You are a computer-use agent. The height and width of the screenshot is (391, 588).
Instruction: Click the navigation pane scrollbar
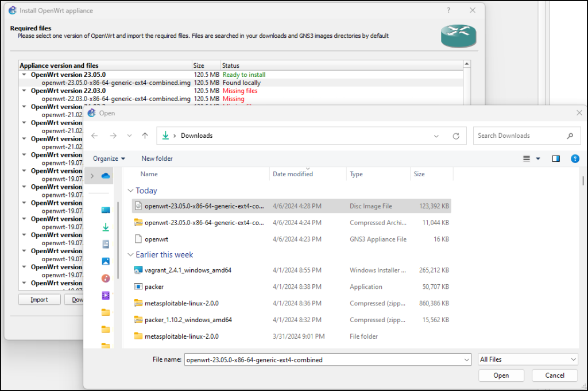tap(118, 240)
